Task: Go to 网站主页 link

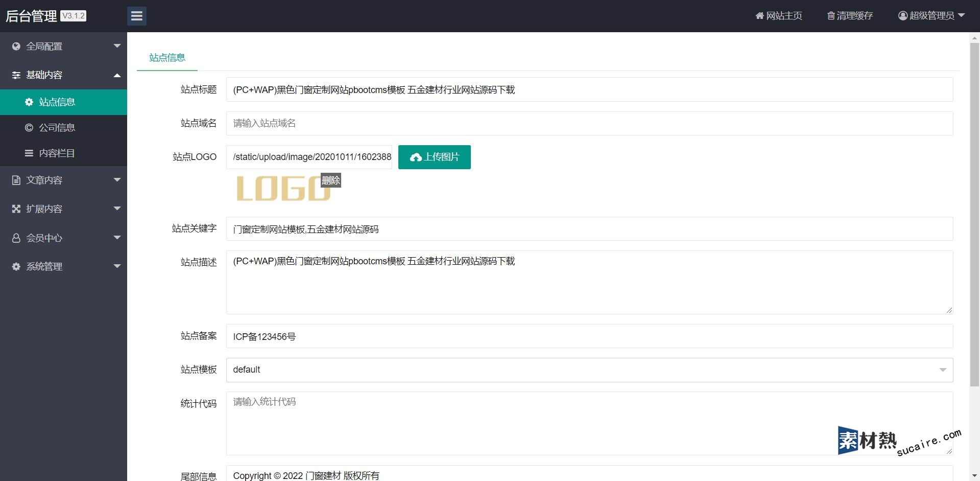Action: click(779, 16)
